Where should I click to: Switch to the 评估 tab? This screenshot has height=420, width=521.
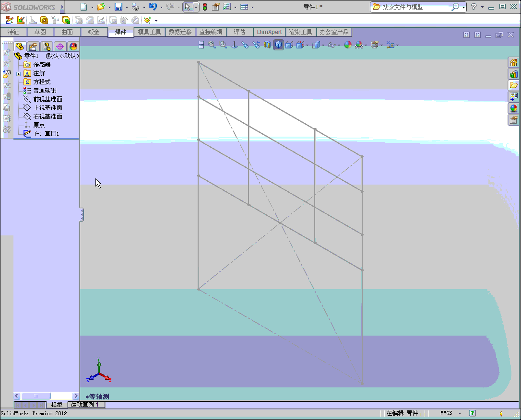(239, 32)
